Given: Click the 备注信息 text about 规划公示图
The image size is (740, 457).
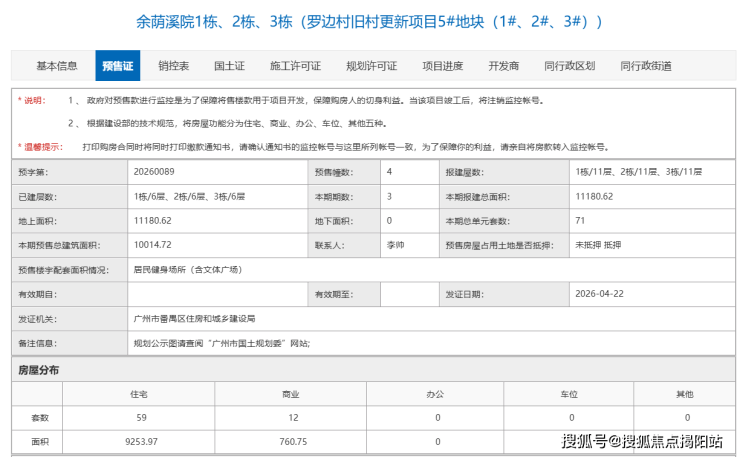Looking at the screenshot, I should click(222, 343).
